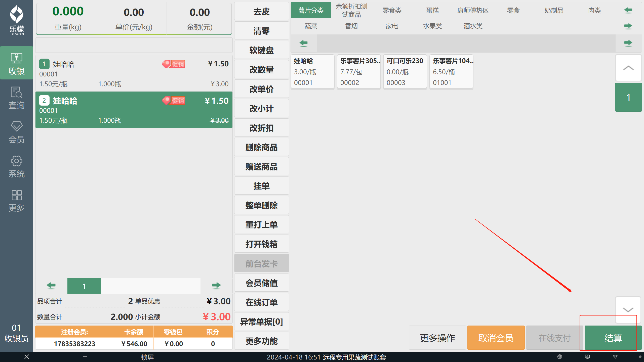Add 娃哈哈 3.00/瓶 product card
This screenshot has height=362, width=644.
(x=312, y=72)
